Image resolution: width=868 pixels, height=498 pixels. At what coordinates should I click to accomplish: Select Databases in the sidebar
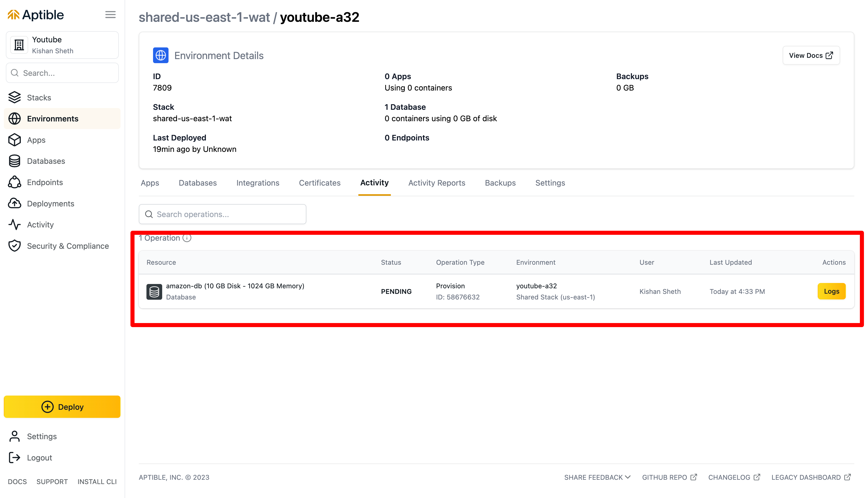pos(45,161)
